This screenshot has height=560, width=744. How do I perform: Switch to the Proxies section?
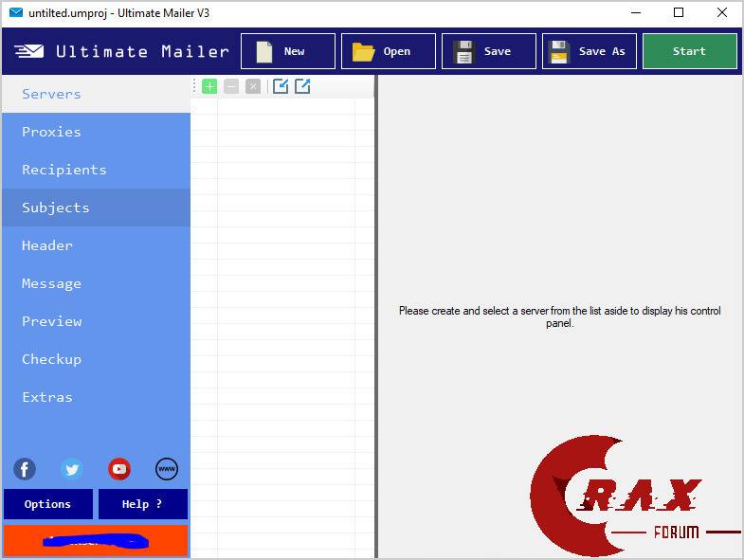click(97, 132)
